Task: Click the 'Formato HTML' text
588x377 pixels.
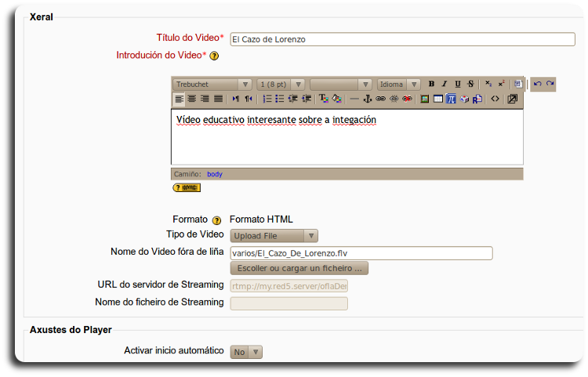Action: [x=261, y=219]
